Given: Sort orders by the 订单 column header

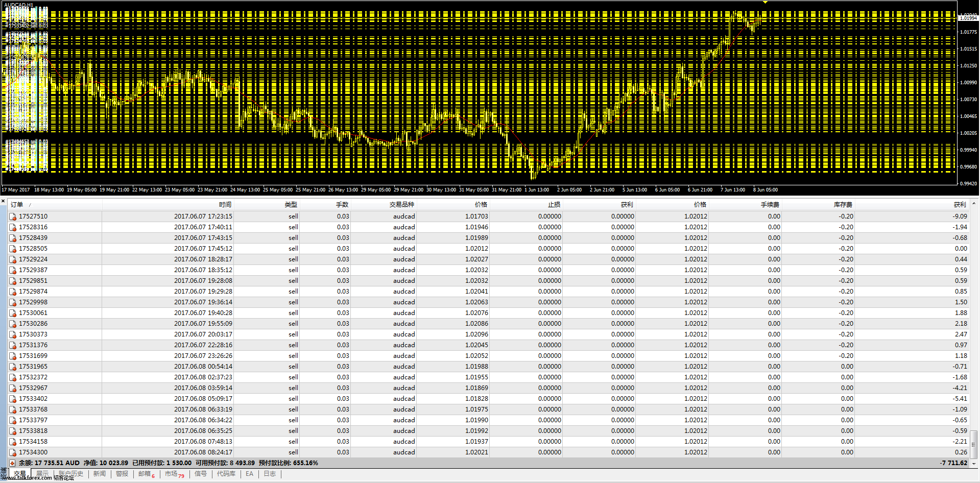Looking at the screenshot, I should pos(55,205).
